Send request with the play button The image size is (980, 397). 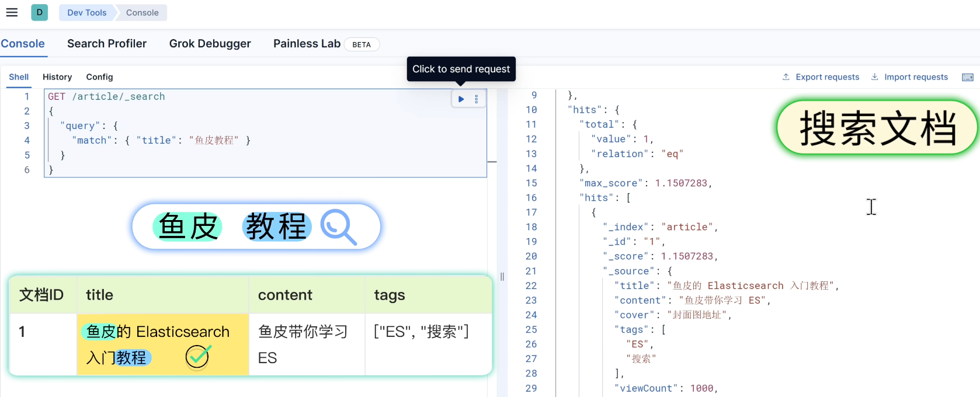point(461,99)
